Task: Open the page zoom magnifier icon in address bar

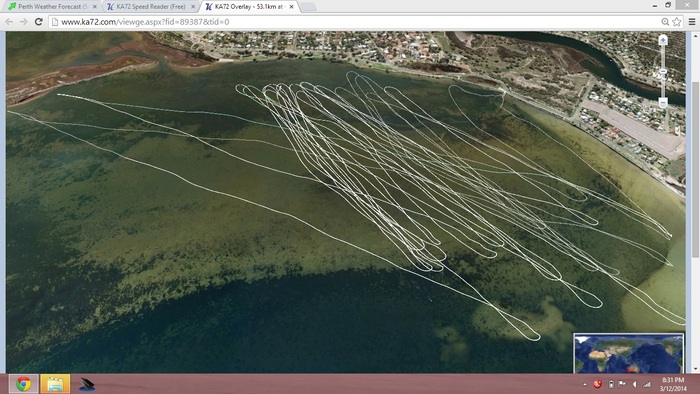Action: pyautogui.click(x=665, y=21)
